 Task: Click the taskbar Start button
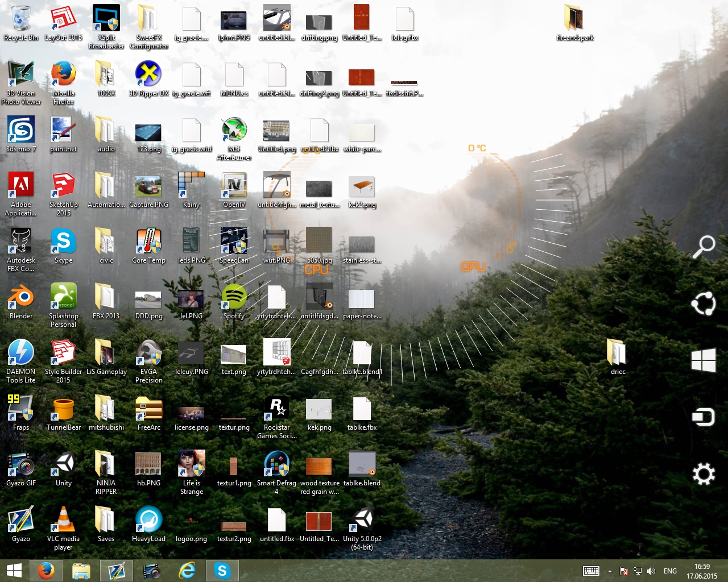(14, 571)
